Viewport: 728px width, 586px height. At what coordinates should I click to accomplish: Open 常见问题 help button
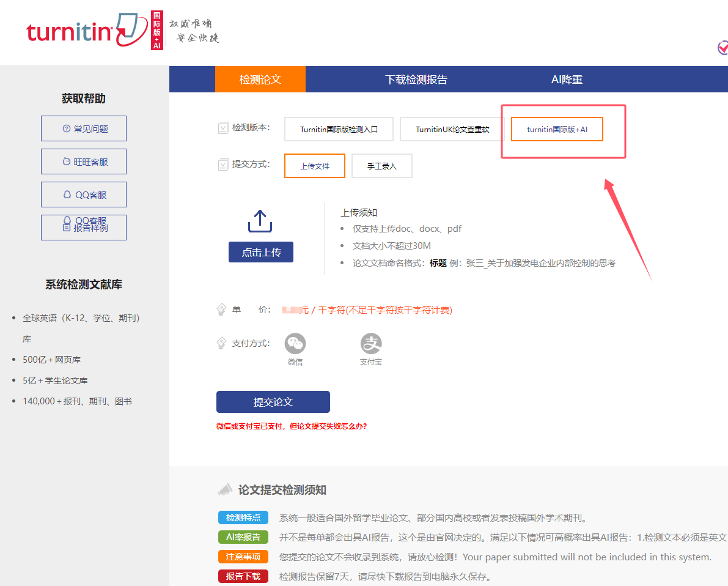pyautogui.click(x=84, y=128)
